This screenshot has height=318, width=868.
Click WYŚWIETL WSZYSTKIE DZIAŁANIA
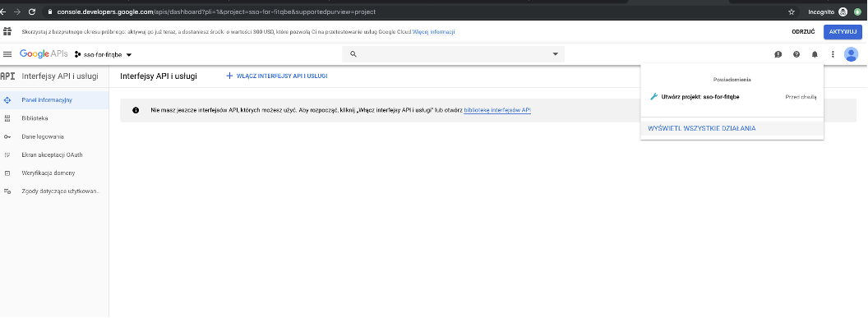(x=701, y=128)
